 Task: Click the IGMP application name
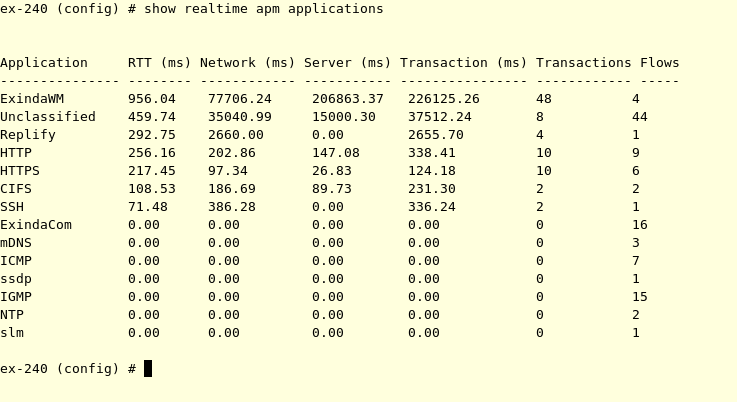[x=16, y=297]
